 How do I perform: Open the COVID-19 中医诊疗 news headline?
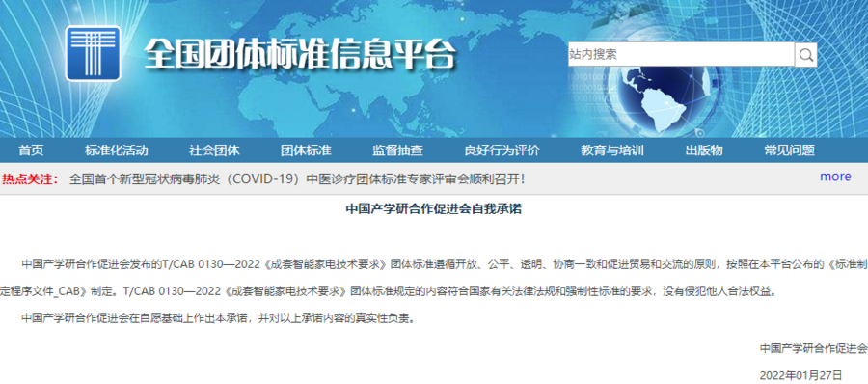pyautogui.click(x=296, y=179)
